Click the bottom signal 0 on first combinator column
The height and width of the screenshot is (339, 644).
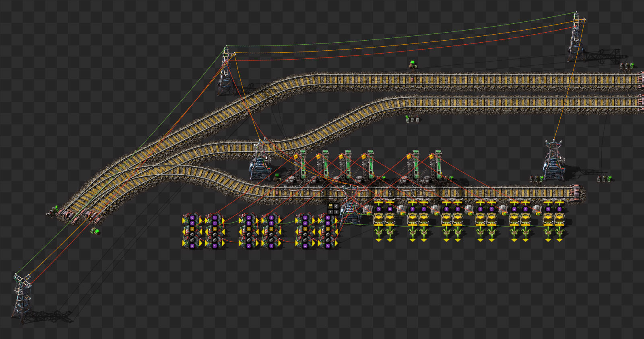(192, 246)
